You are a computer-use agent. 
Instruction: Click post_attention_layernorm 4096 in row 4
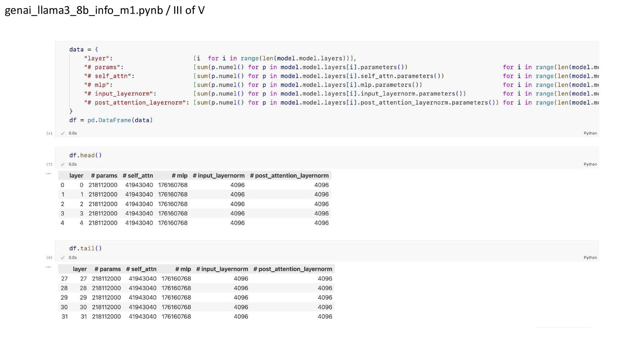tap(321, 223)
